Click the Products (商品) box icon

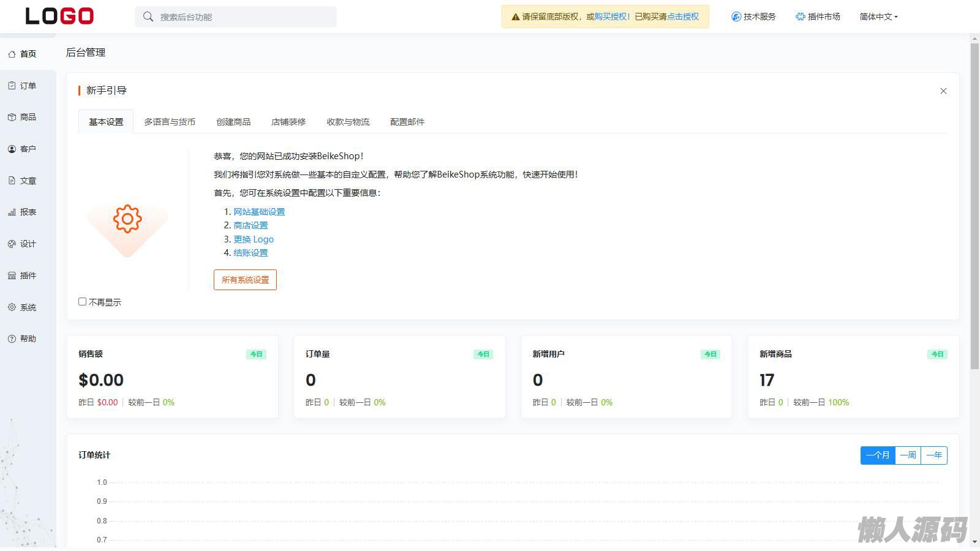pyautogui.click(x=12, y=117)
